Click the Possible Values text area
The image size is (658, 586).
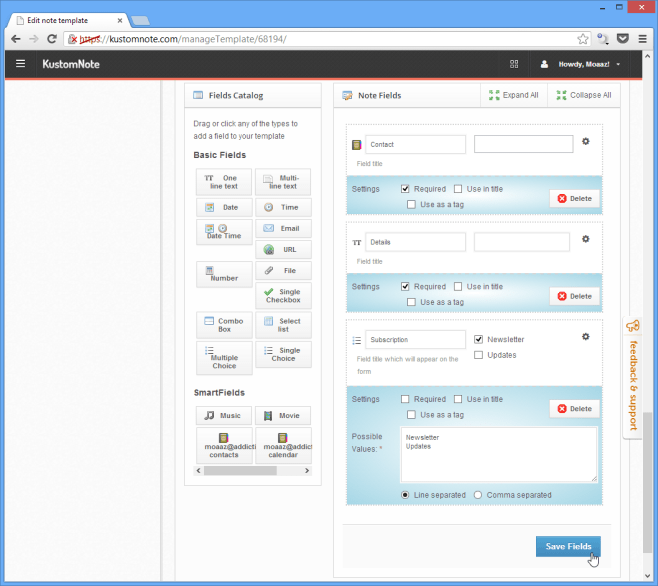[x=498, y=455]
